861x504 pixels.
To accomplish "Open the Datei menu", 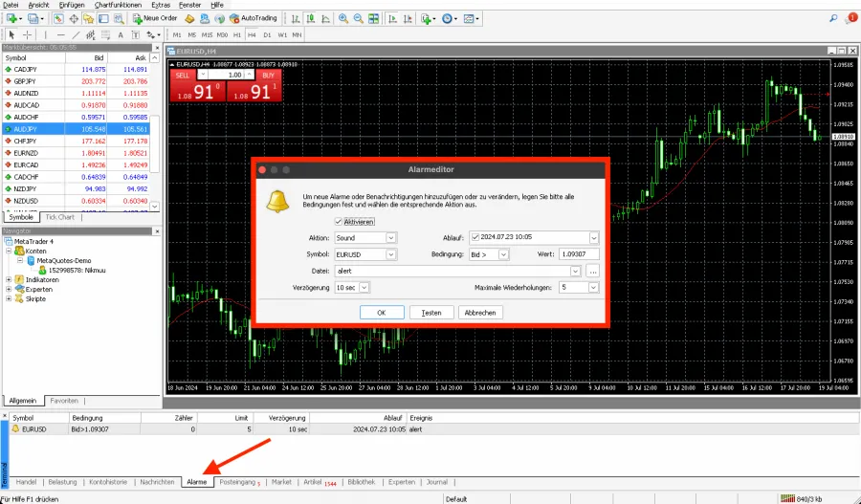I will click(x=11, y=5).
